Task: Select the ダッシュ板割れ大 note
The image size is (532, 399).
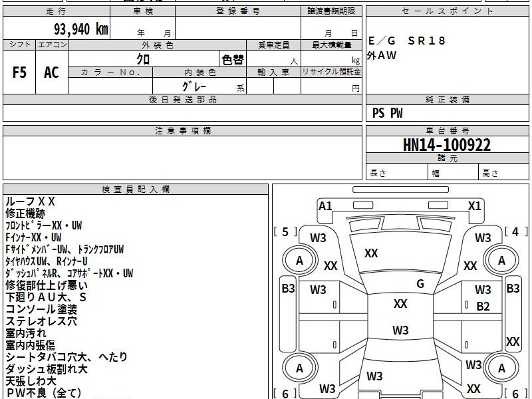Action: (47, 369)
